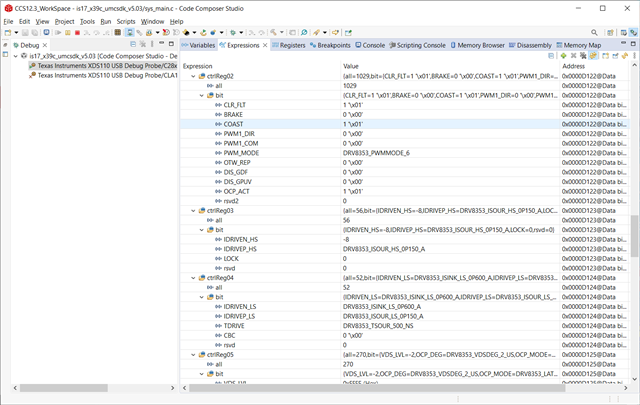Click the Load program toolbar icon
This screenshot has width=640, height=405.
[149, 32]
